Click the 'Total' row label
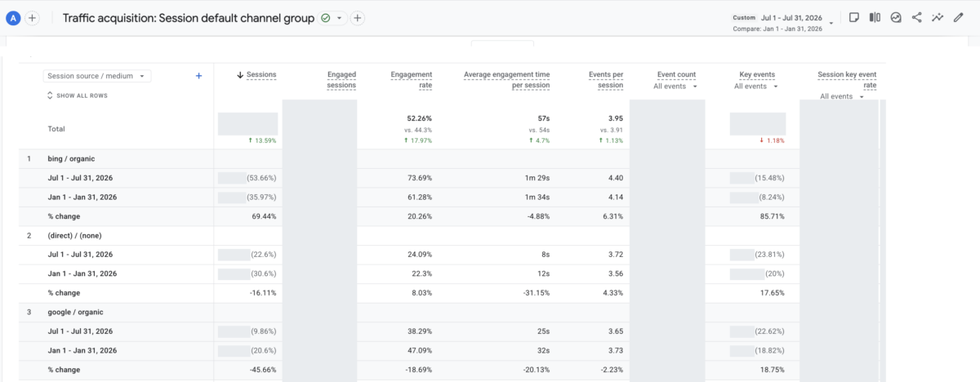The width and height of the screenshot is (980, 382). (x=56, y=129)
